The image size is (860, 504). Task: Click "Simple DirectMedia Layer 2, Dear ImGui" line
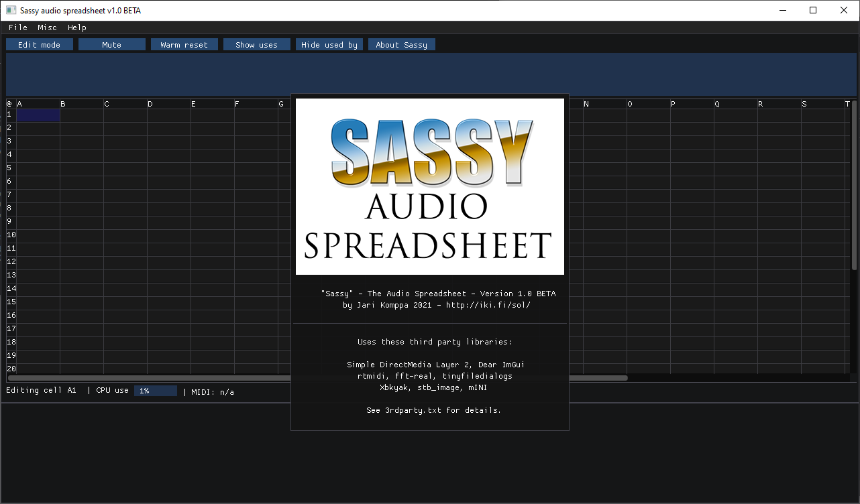(x=435, y=365)
